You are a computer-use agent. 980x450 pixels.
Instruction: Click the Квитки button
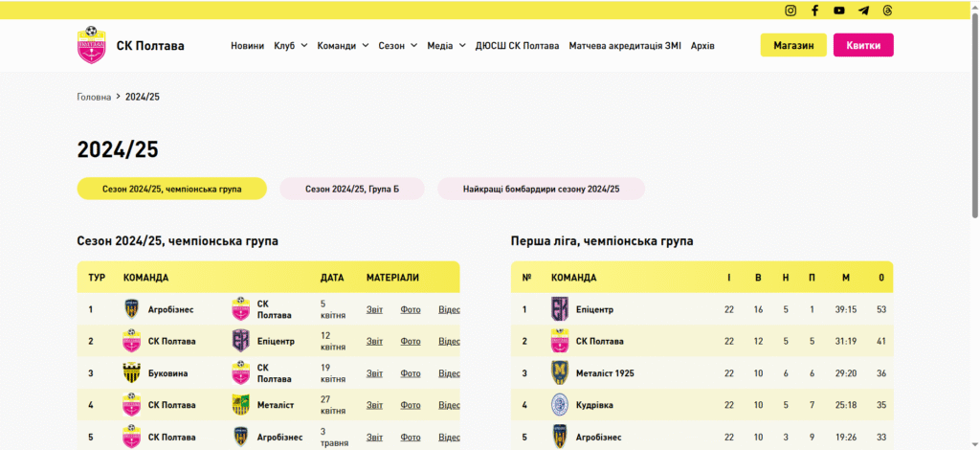pos(864,45)
